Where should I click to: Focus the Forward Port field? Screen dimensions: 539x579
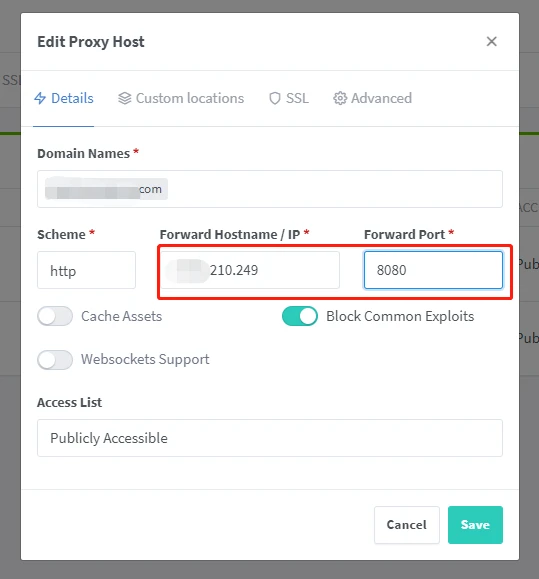pos(433,270)
